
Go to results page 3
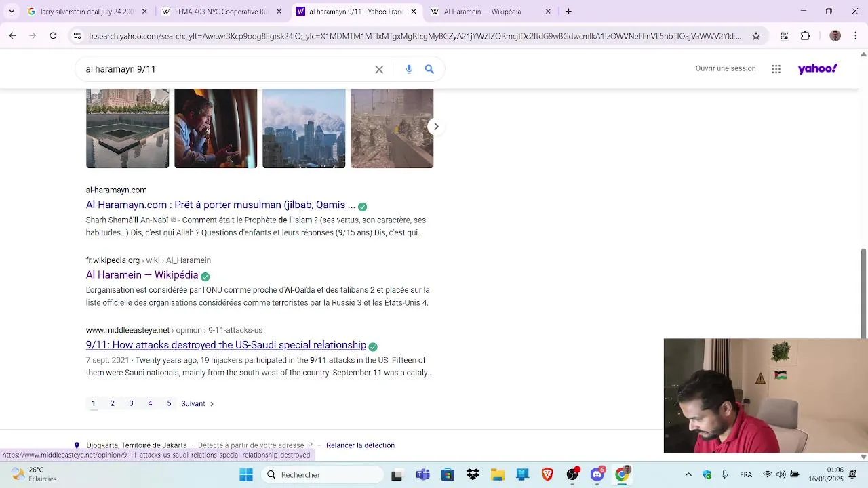click(132, 404)
